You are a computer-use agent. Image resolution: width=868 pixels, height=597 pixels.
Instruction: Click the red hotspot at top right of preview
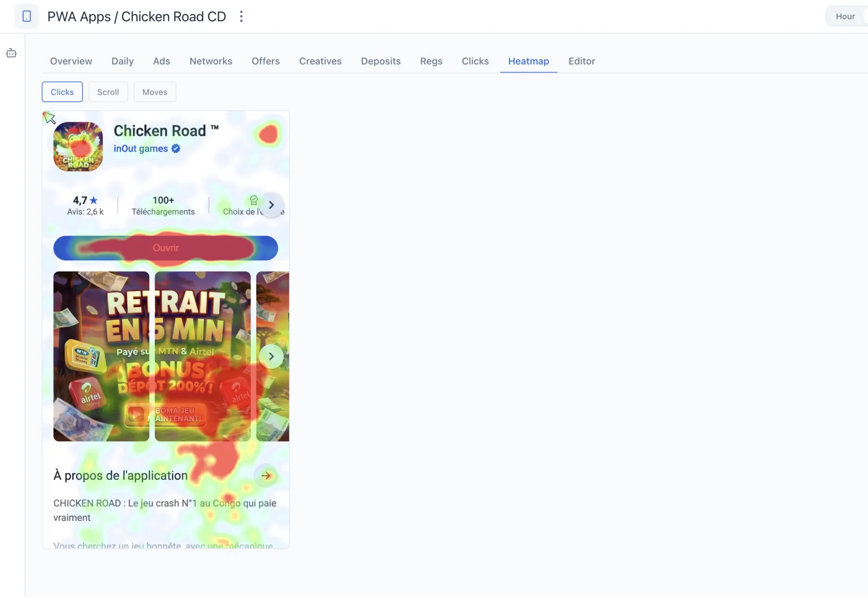[268, 135]
